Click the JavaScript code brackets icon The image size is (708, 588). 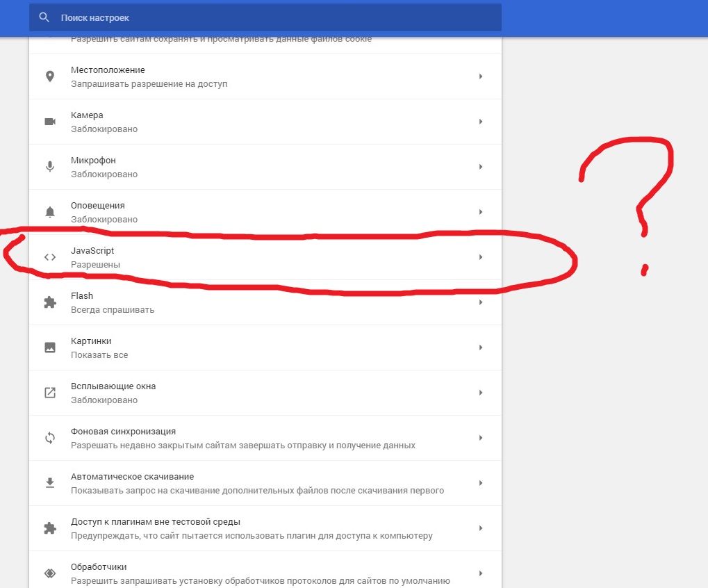click(x=50, y=257)
